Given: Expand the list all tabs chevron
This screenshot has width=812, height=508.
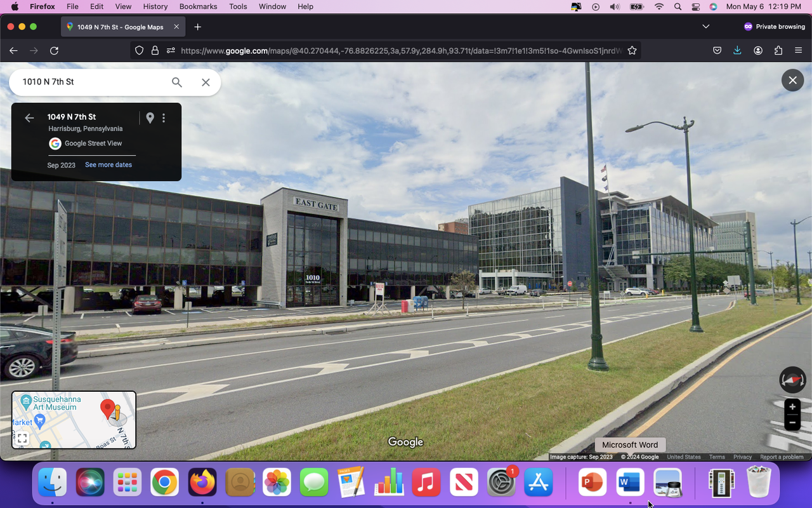Looking at the screenshot, I should (706, 27).
